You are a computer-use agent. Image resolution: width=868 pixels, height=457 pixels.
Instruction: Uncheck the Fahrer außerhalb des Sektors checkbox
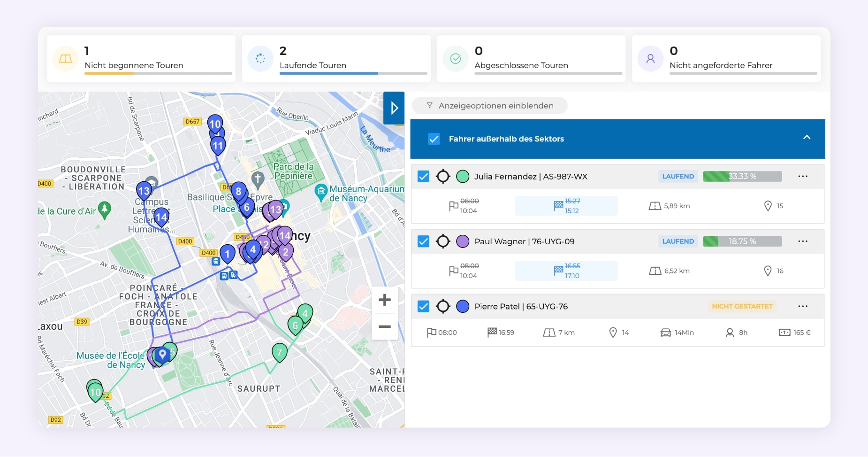[x=433, y=139]
